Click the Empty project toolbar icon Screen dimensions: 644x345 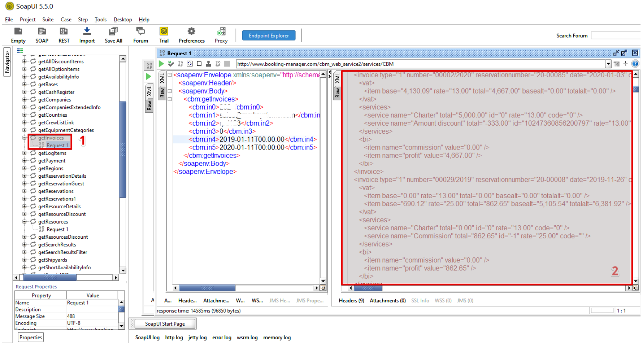(x=18, y=31)
